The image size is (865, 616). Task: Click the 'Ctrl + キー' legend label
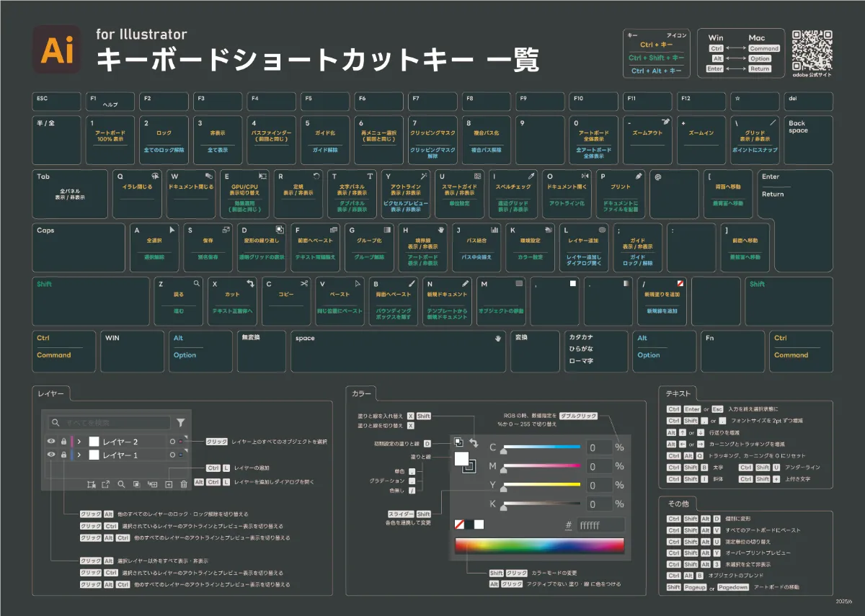[656, 45]
